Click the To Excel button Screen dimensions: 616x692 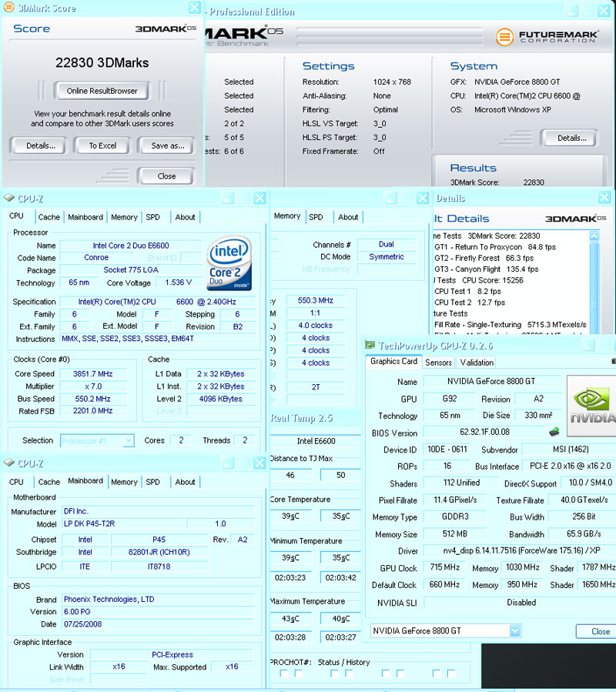pyautogui.click(x=102, y=145)
